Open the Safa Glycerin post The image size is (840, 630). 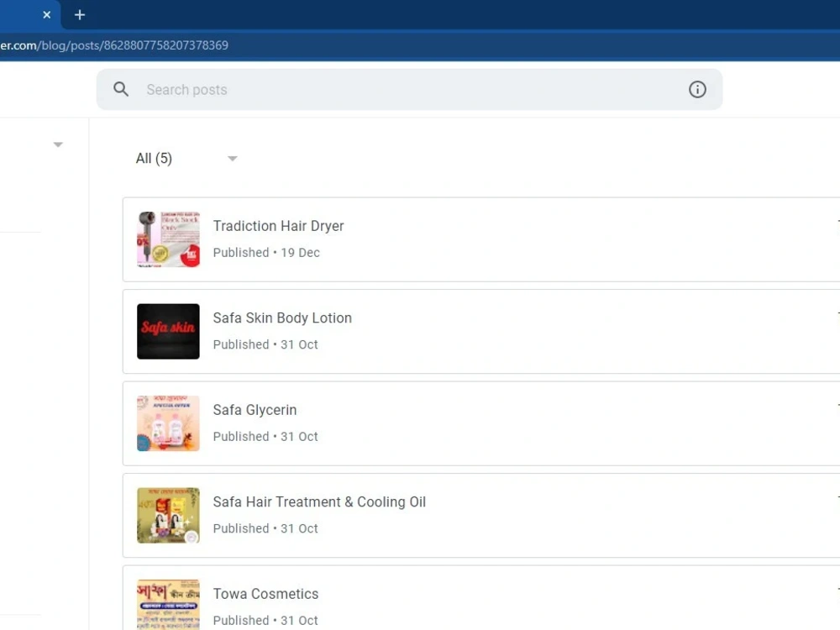[255, 410]
